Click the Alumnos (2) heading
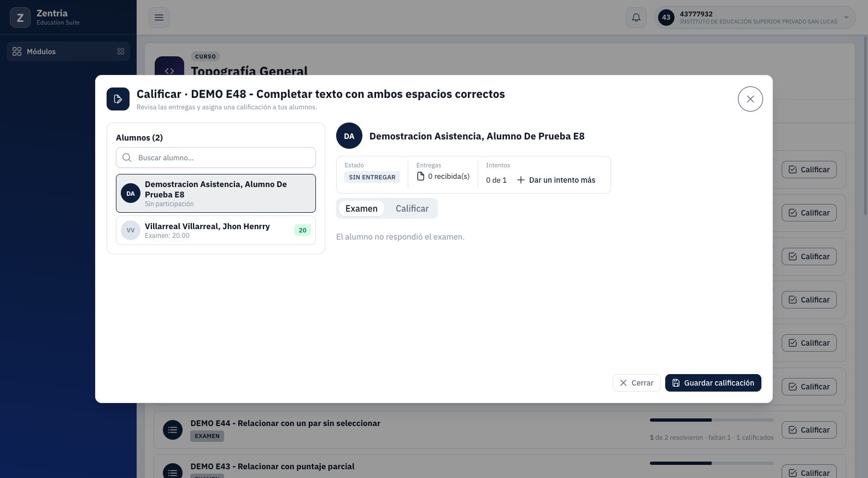The width and height of the screenshot is (868, 478). tap(139, 137)
